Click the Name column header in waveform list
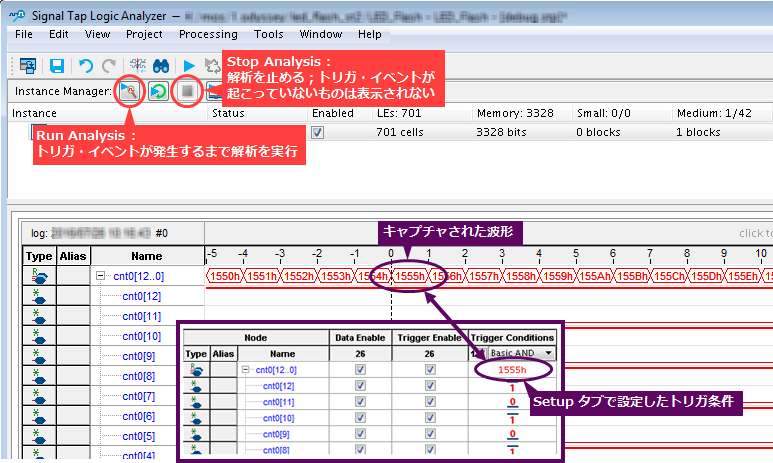The image size is (773, 463). click(146, 257)
